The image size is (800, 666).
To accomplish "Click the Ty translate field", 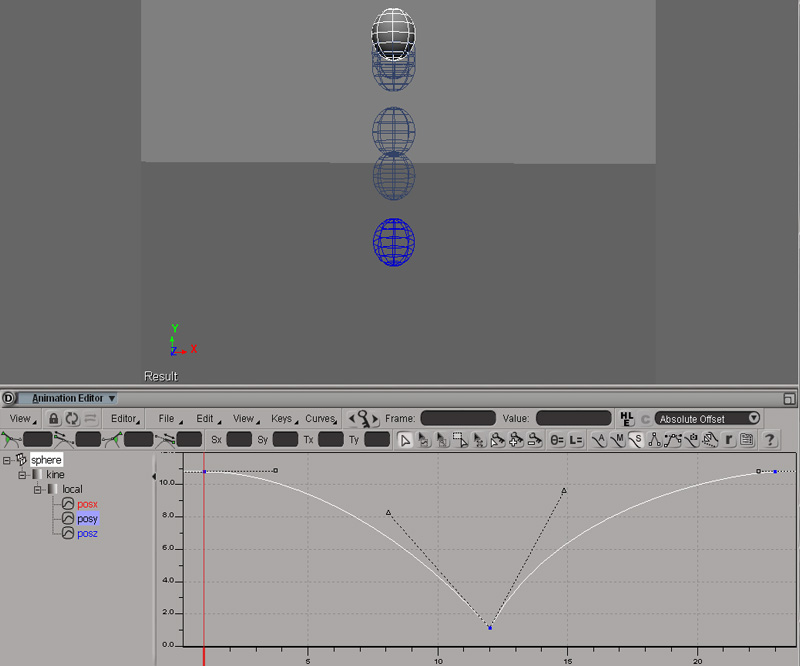I will point(377,439).
